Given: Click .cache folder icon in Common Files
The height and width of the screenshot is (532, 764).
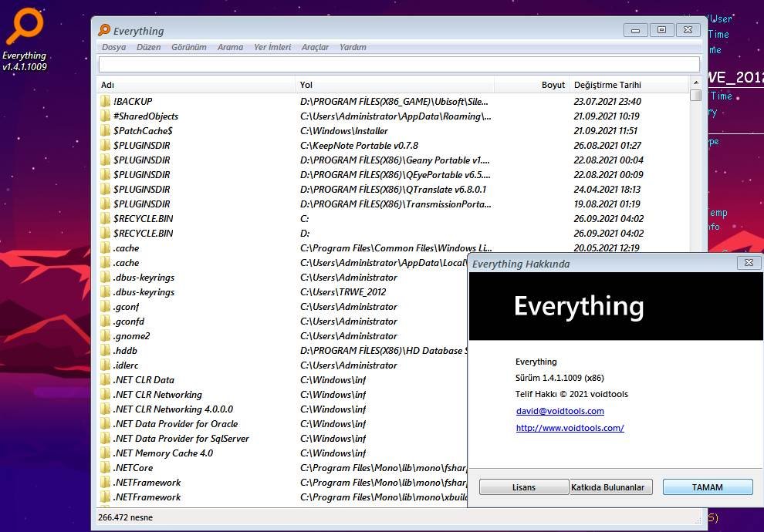Looking at the screenshot, I should [x=105, y=247].
